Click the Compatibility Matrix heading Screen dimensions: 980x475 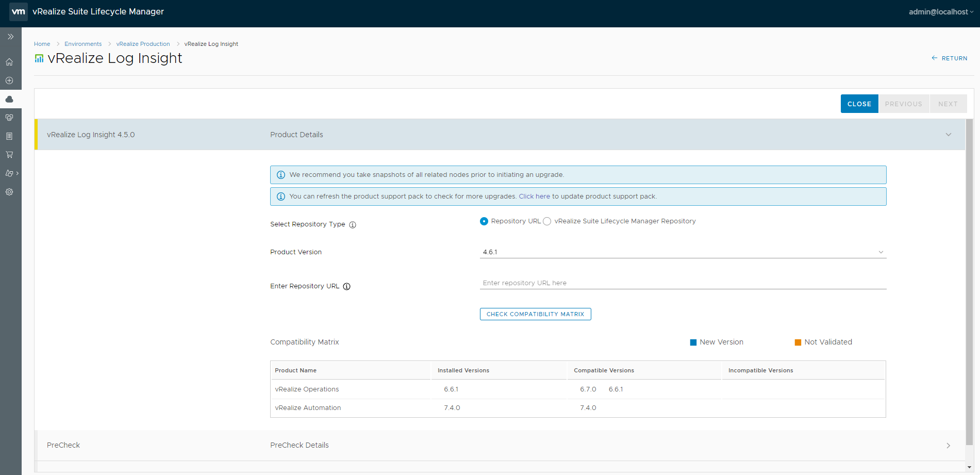305,342
